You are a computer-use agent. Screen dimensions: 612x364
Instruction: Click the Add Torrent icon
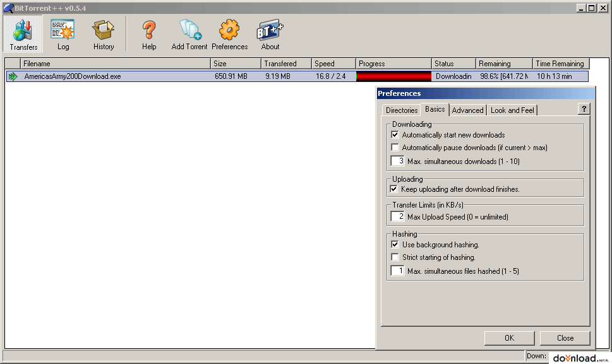click(x=190, y=30)
